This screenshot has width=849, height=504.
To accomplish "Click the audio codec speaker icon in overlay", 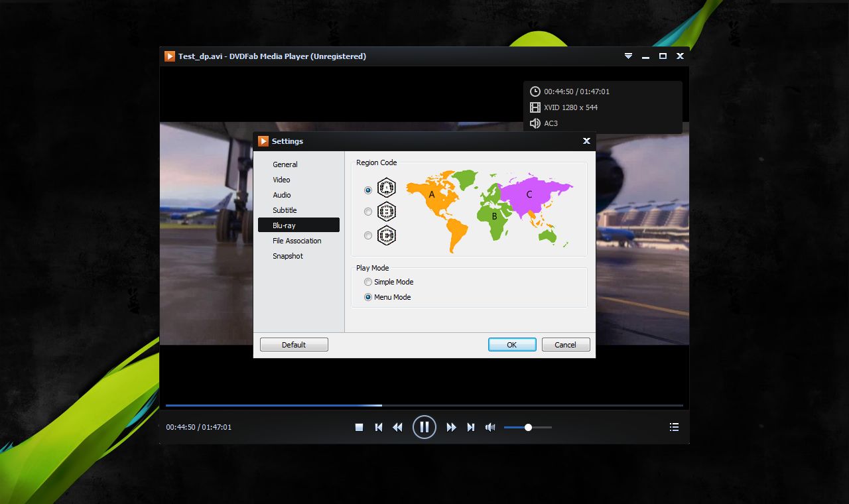I will pyautogui.click(x=535, y=123).
